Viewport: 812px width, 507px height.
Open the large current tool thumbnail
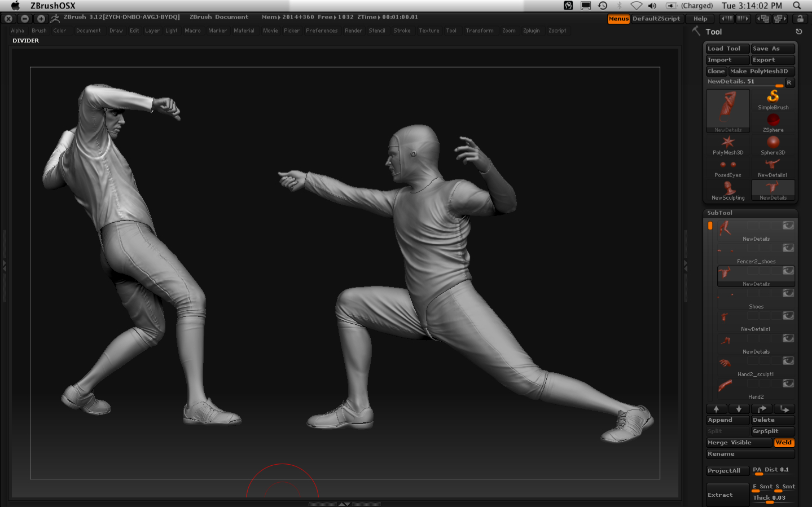point(728,111)
